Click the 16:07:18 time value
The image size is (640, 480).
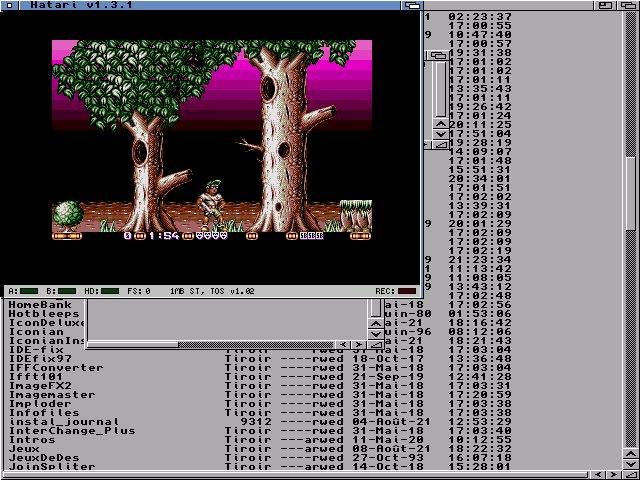click(480, 458)
